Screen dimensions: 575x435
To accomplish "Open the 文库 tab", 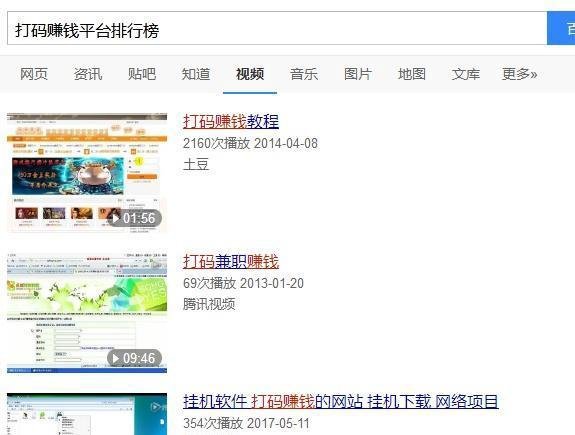I will [466, 74].
